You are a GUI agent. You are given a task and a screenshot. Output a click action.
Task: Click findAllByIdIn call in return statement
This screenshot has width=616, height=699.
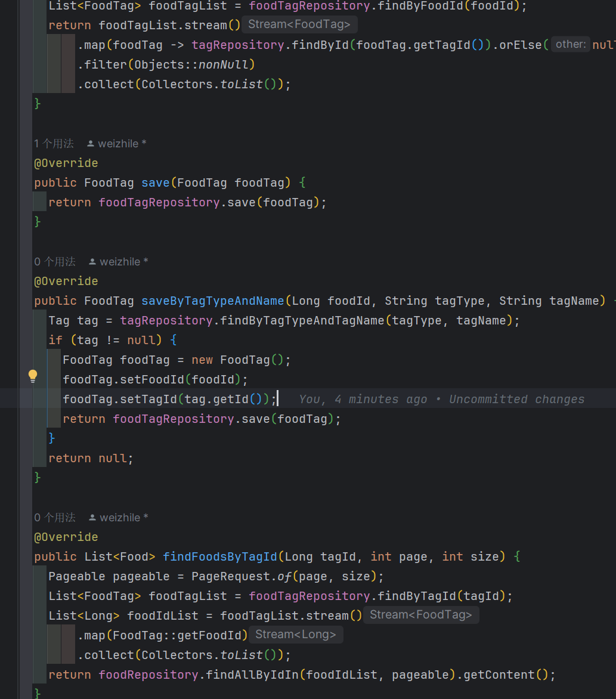click(252, 675)
